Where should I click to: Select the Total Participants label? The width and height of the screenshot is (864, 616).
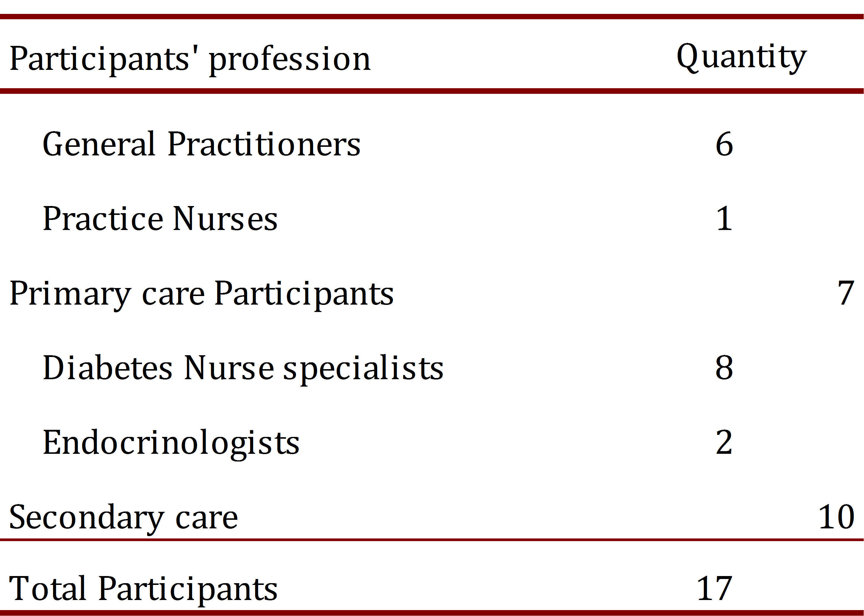[143, 589]
